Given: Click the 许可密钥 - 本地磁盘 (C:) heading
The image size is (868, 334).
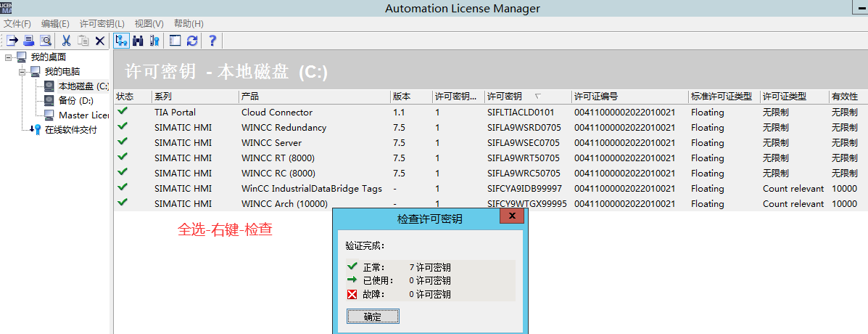Looking at the screenshot, I should (226, 72).
